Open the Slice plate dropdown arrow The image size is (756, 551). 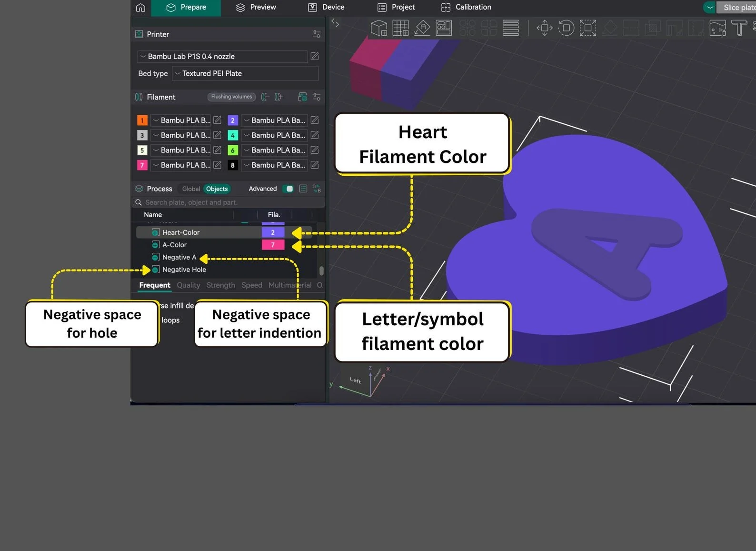[x=710, y=8]
